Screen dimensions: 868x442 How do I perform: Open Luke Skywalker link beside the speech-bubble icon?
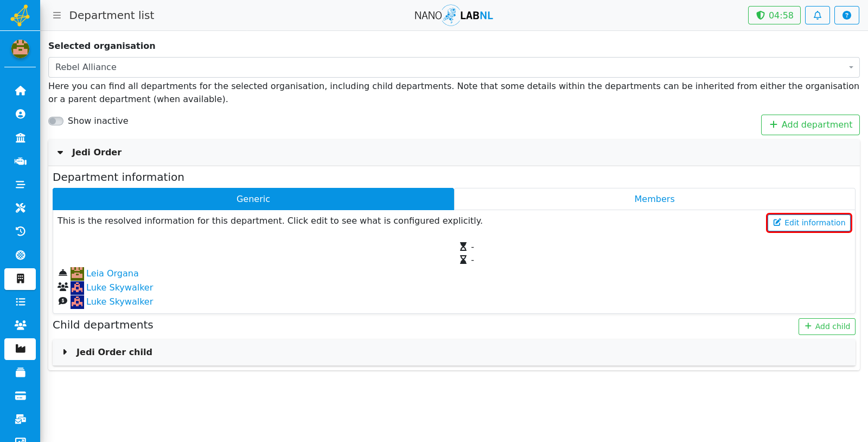click(119, 302)
